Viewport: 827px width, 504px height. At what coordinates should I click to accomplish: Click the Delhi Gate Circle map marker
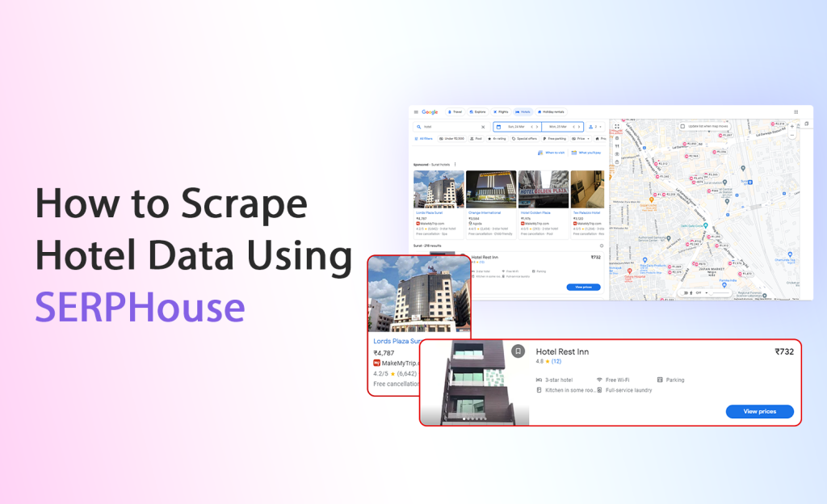tap(706, 225)
